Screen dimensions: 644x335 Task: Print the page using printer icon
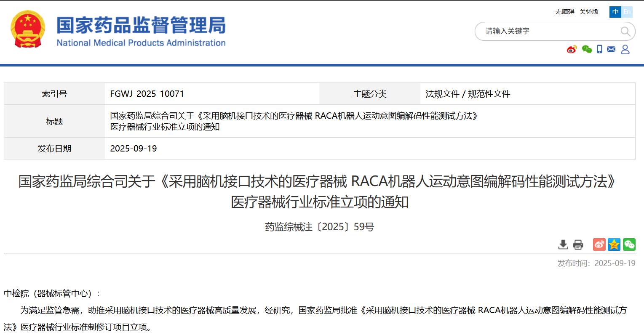(x=578, y=245)
